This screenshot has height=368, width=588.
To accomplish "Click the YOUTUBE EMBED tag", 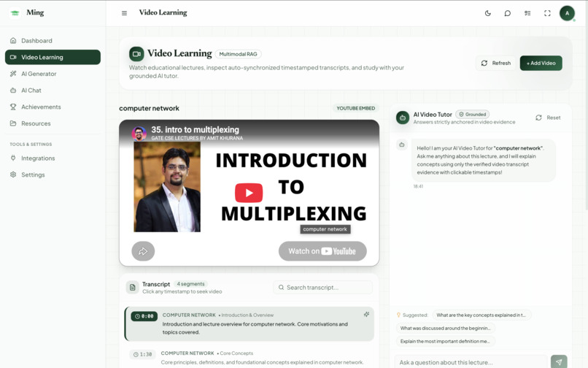I will pyautogui.click(x=355, y=108).
